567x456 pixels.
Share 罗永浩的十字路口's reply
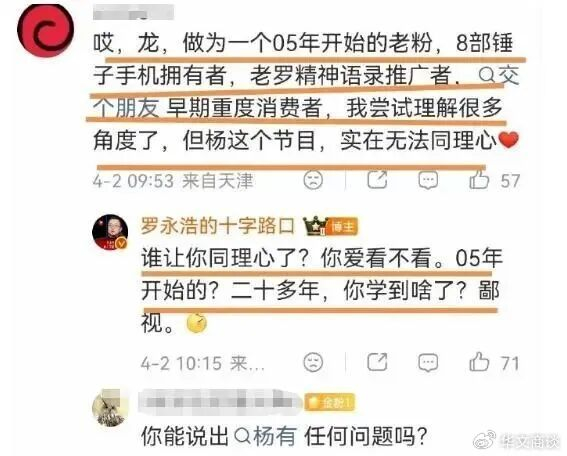[377, 362]
